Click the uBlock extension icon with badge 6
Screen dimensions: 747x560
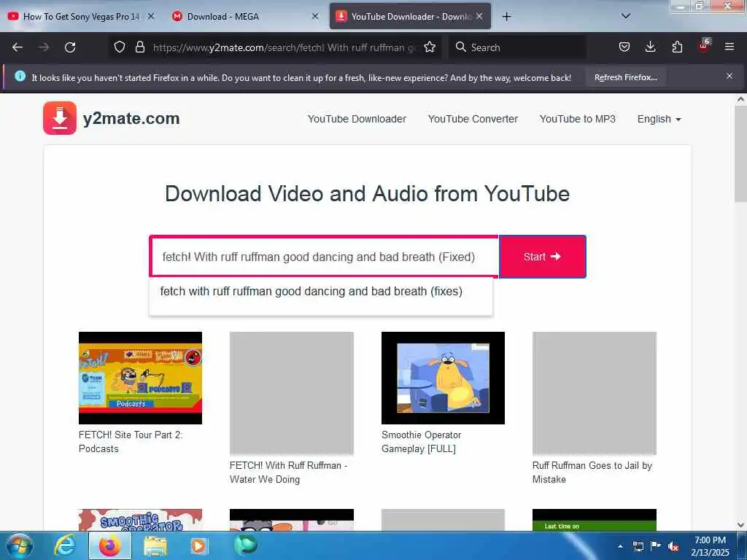coord(704,46)
